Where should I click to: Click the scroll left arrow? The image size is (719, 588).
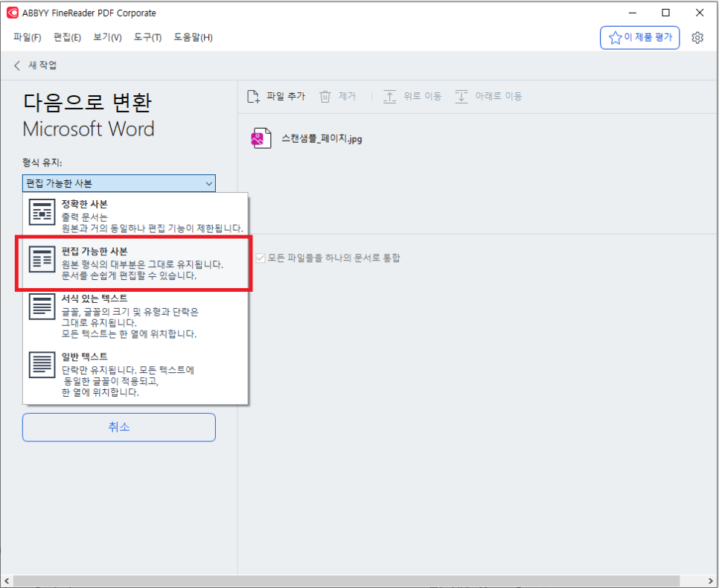7,581
